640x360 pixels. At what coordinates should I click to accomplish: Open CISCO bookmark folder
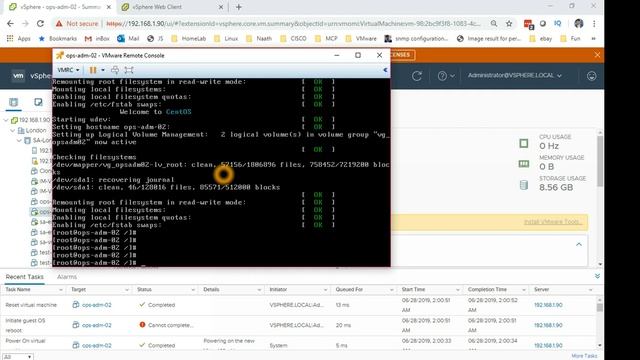[293, 38]
